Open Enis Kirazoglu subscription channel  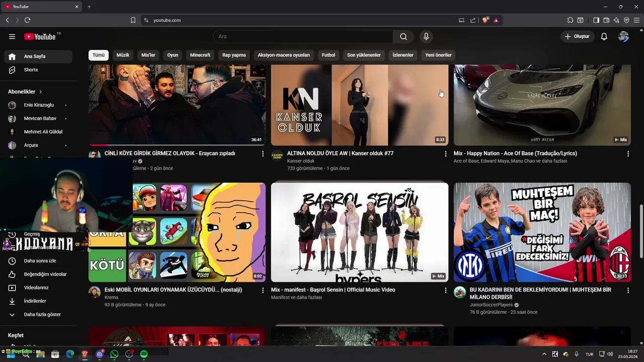click(x=39, y=105)
